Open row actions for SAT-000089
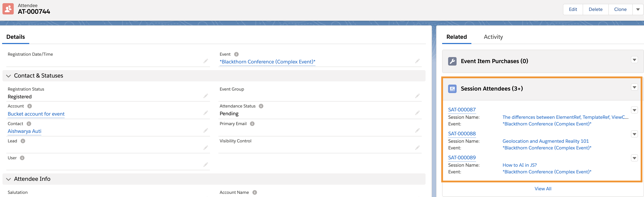Viewport: 644px width, 197px height. click(x=634, y=158)
